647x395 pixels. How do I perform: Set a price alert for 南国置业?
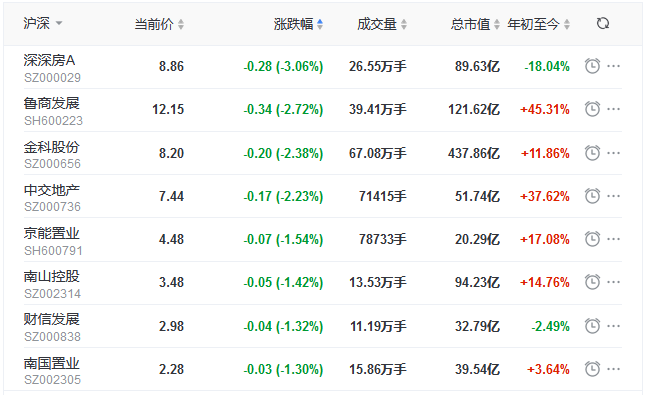coord(593,369)
